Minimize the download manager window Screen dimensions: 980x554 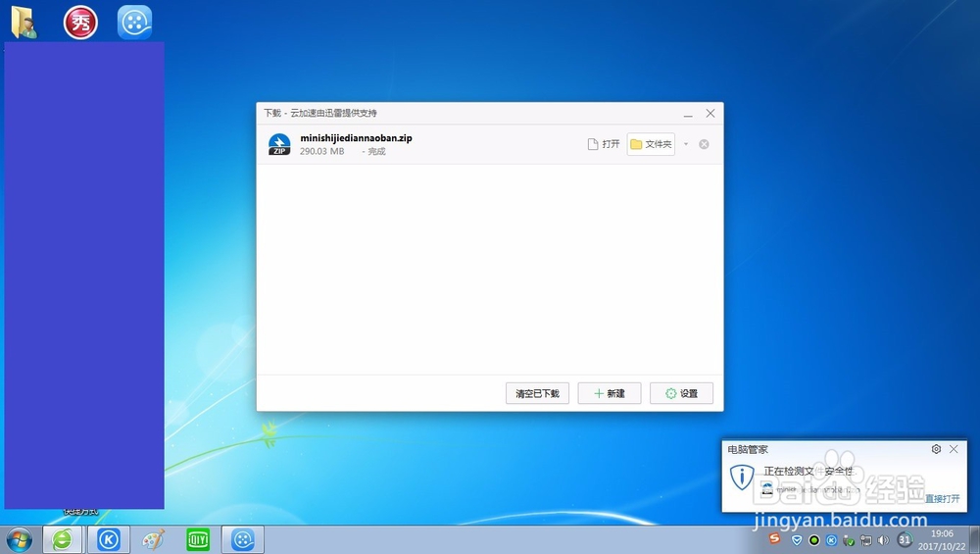[688, 114]
